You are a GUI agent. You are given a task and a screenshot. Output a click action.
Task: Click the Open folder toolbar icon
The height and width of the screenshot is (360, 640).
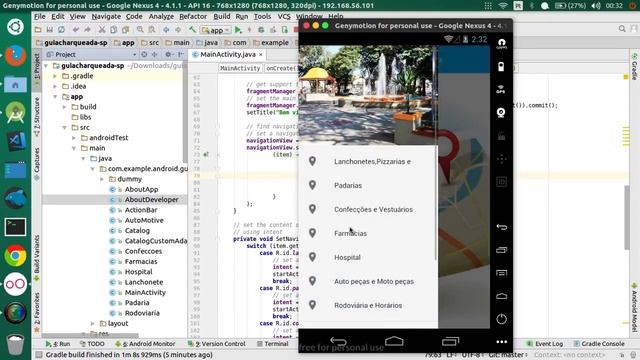click(38, 30)
